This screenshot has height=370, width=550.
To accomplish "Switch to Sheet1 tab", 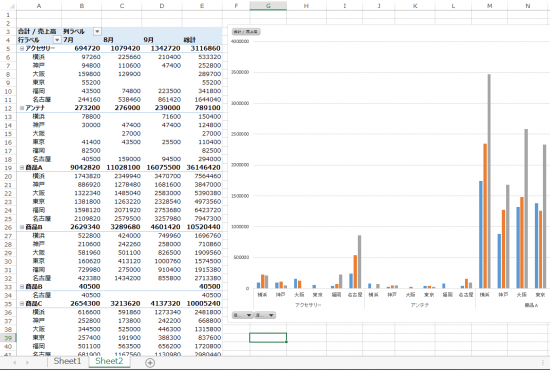I will click(x=67, y=361).
